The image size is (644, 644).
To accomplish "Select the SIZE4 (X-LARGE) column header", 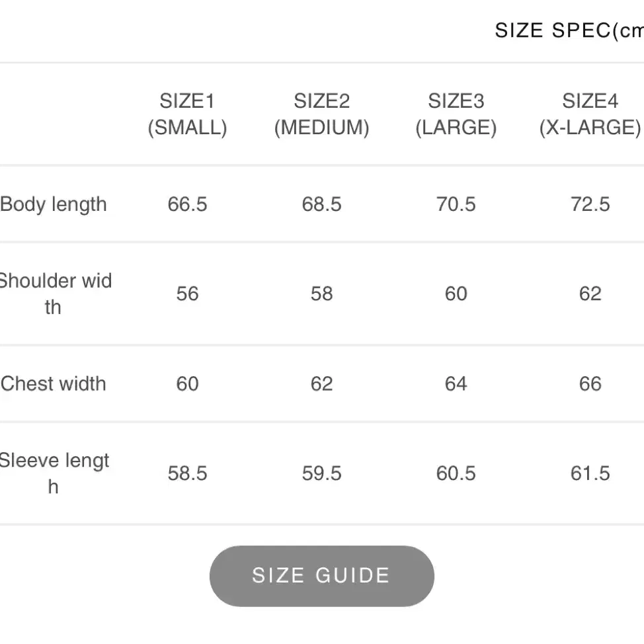I will point(590,114).
